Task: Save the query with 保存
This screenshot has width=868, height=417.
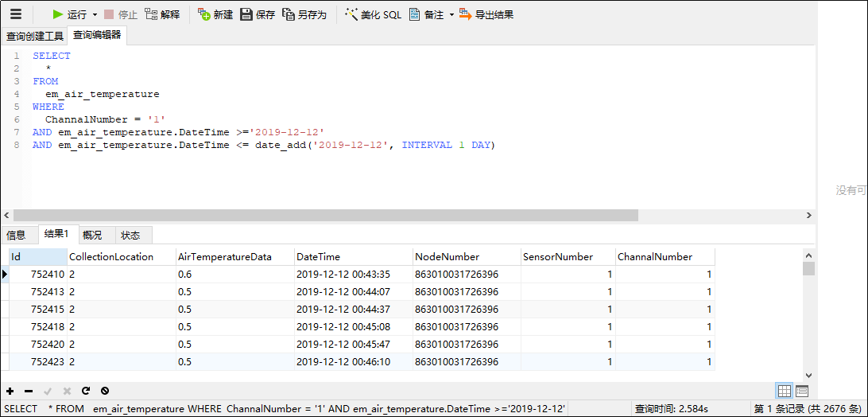Action: pos(258,15)
